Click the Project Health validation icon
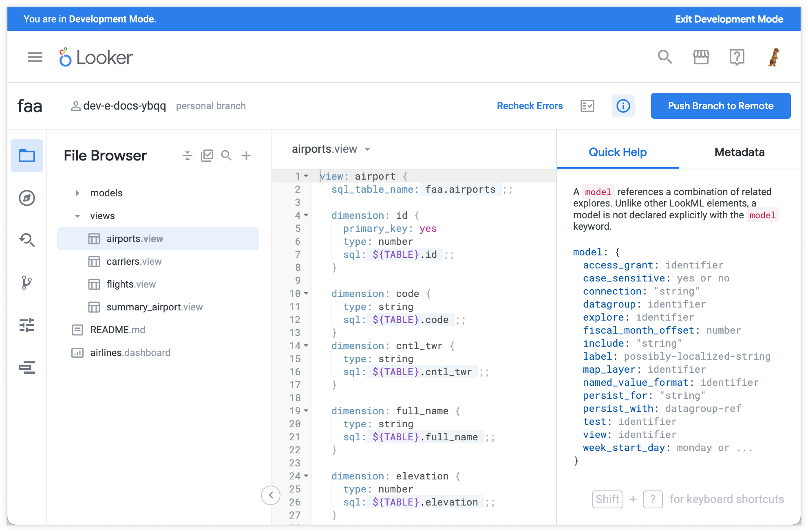 pos(587,106)
